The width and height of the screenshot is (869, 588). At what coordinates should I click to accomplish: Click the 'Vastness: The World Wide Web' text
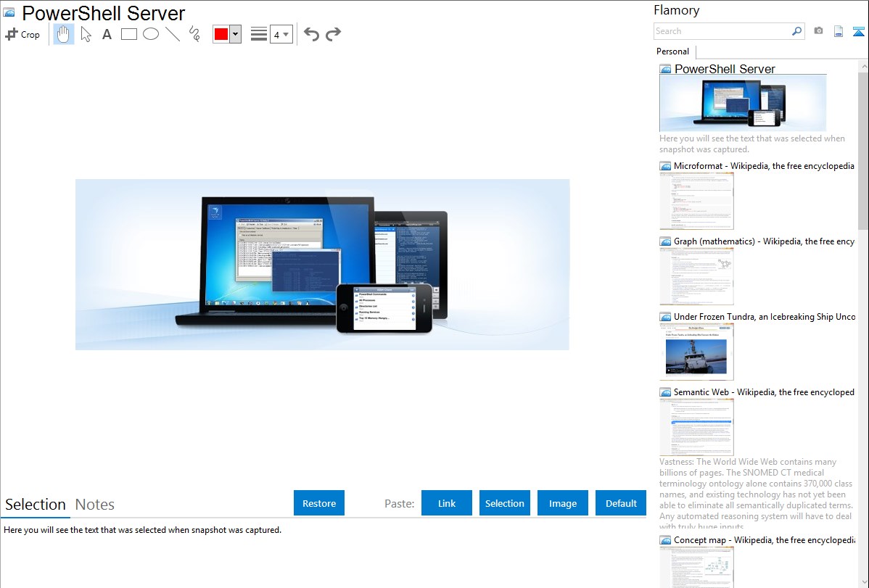[756, 494]
